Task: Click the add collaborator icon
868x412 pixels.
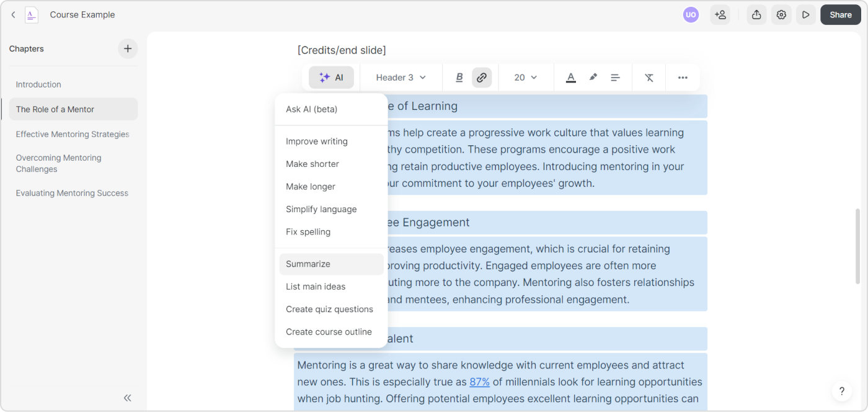Action: pyautogui.click(x=720, y=15)
